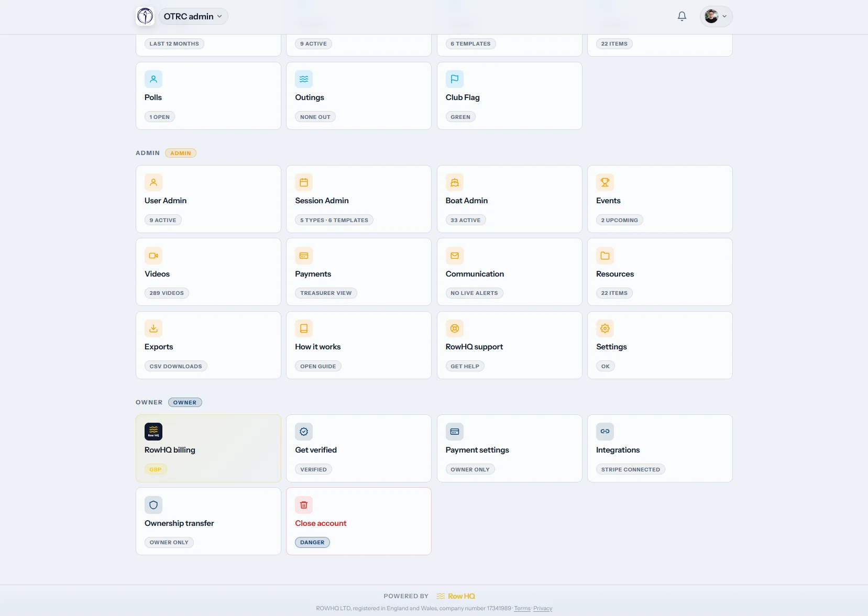Open the Get verified badge icon
The height and width of the screenshot is (616, 868).
(304, 432)
